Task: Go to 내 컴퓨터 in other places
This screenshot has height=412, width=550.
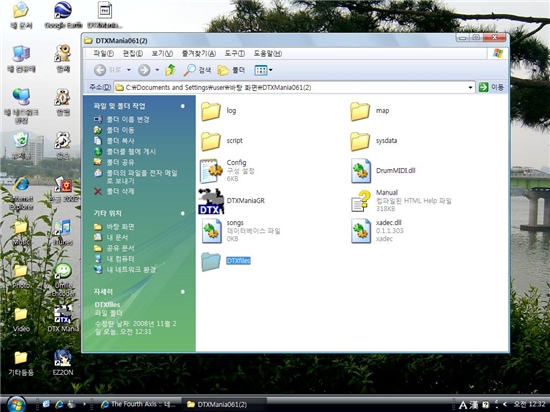Action: coord(114,259)
